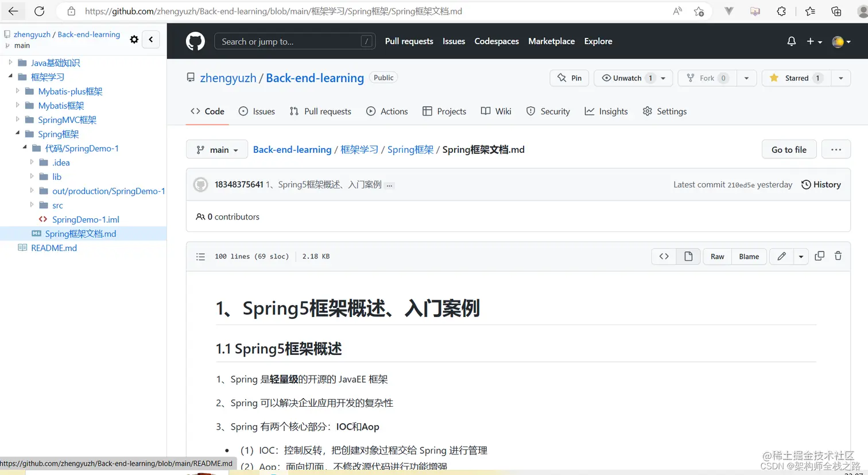
Task: Copy raw contents icon
Action: coord(819,256)
